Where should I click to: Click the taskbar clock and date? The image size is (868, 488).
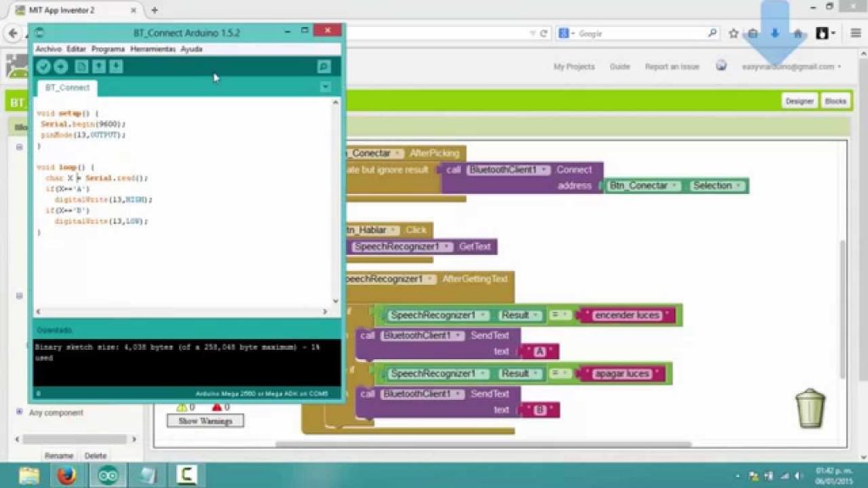pos(834,476)
